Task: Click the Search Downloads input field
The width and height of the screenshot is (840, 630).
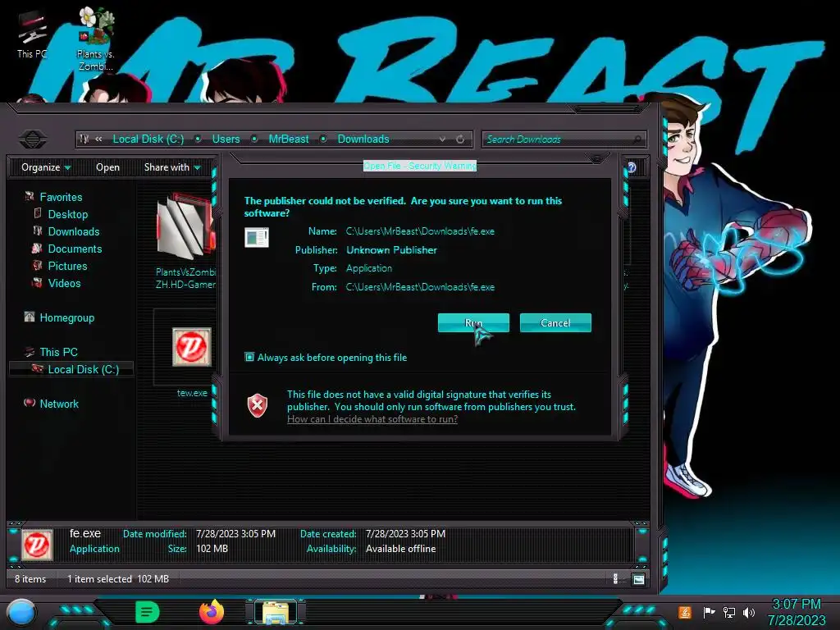Action: 564,139
